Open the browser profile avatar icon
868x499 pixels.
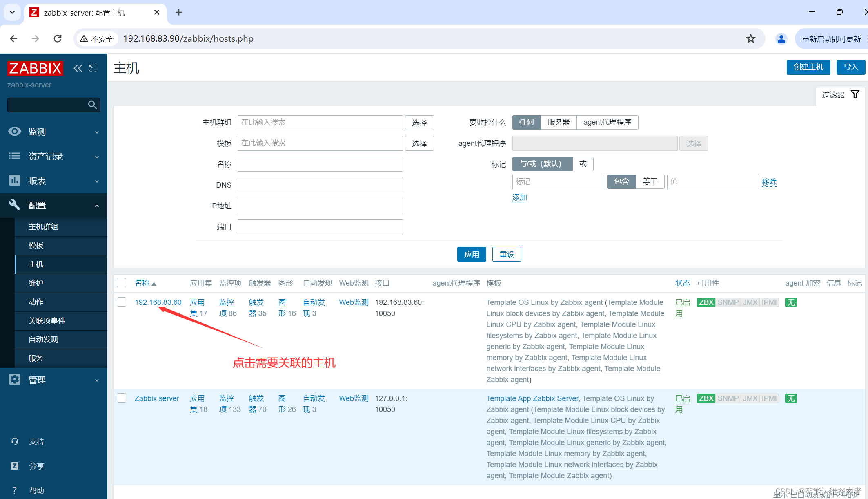click(x=781, y=39)
